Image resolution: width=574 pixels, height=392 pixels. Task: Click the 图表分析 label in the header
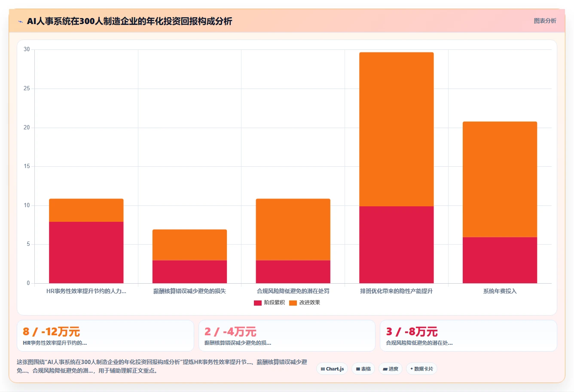pos(545,21)
